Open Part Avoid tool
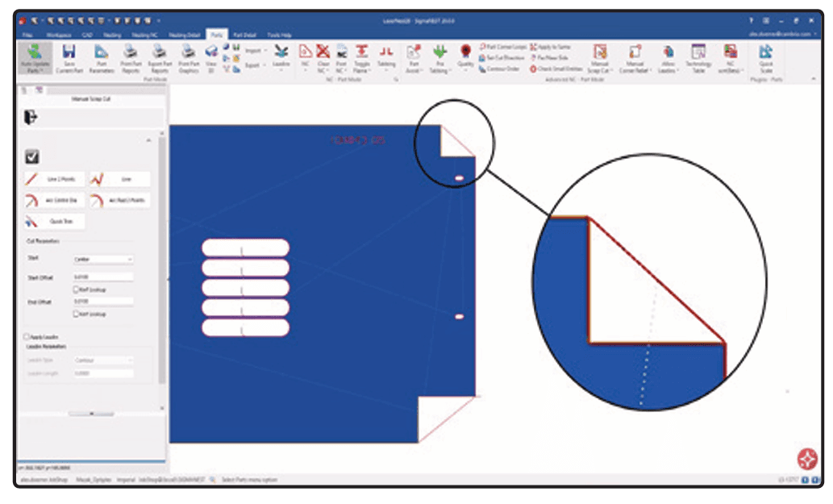 [x=414, y=58]
